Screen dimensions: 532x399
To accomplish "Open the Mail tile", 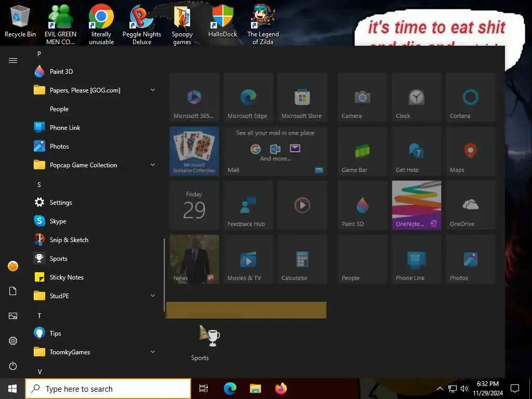I will 275,151.
